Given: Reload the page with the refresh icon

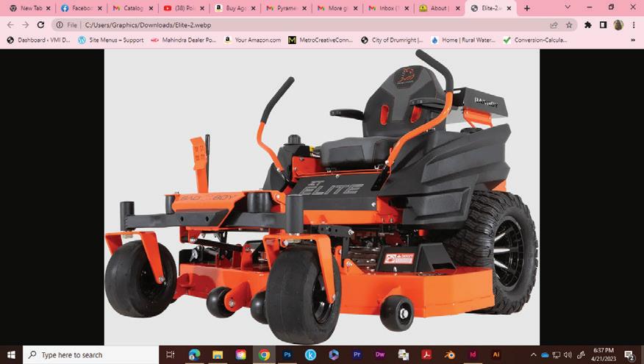Looking at the screenshot, I should [x=40, y=25].
